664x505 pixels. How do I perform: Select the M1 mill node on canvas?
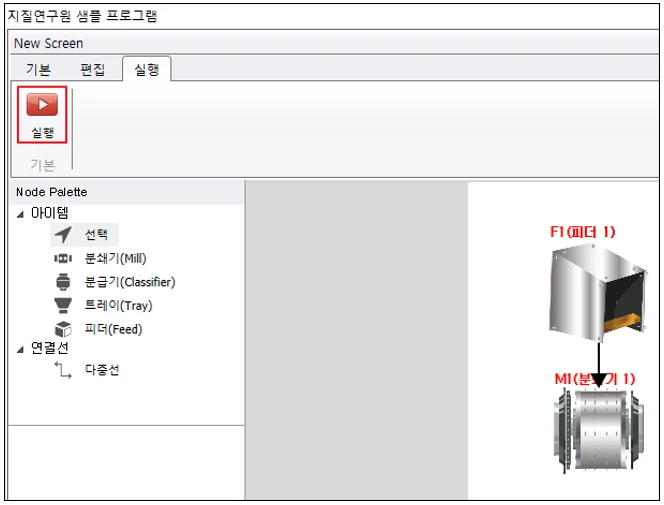(x=599, y=430)
